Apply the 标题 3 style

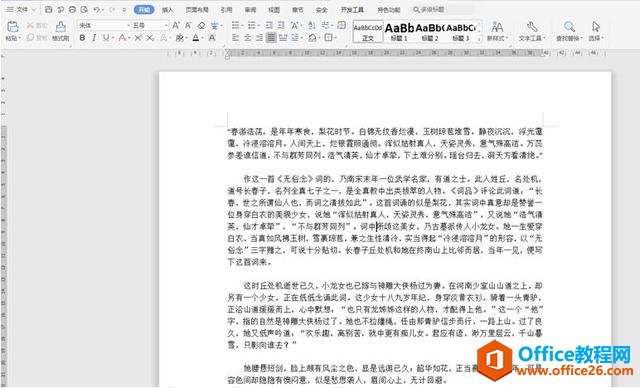tap(460, 31)
